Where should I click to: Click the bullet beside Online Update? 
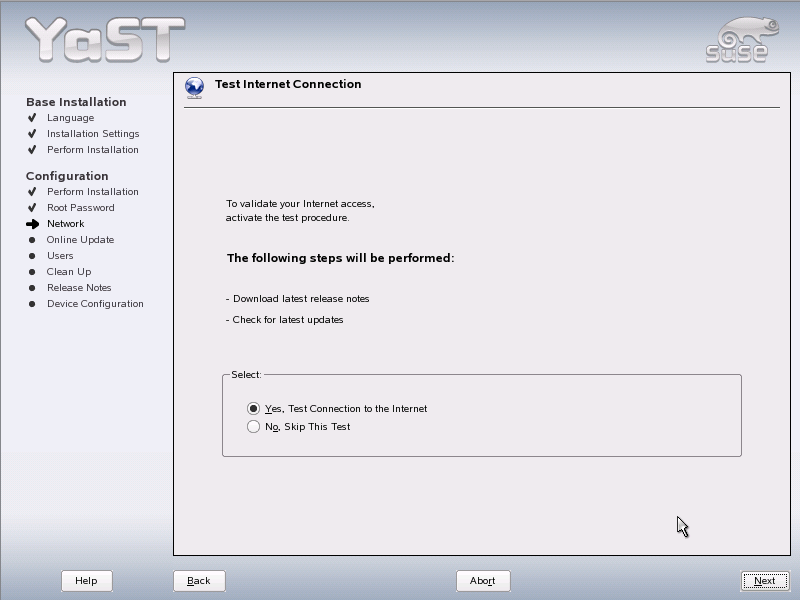tap(32, 240)
